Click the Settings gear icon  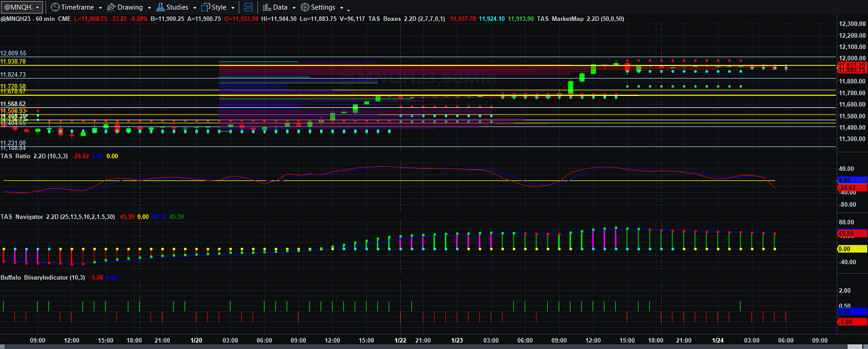tap(305, 7)
